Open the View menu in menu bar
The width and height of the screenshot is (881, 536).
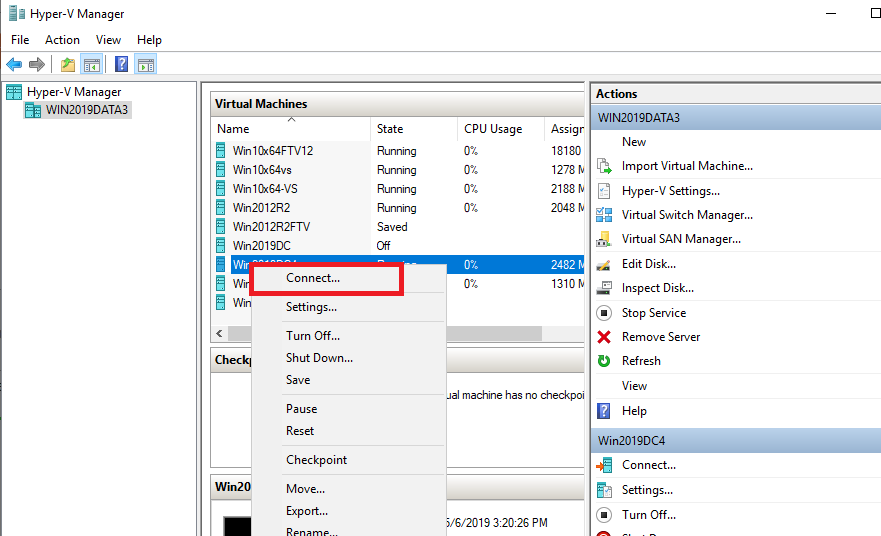[108, 40]
